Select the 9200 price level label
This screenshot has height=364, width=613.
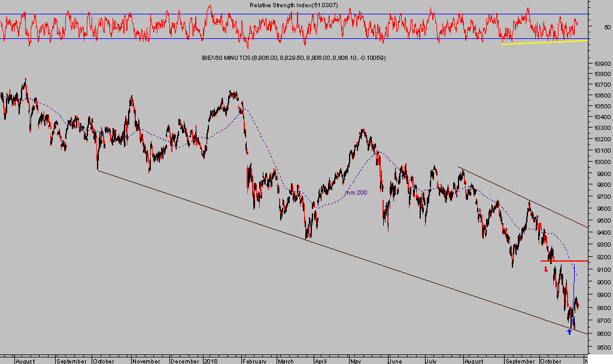click(601, 257)
